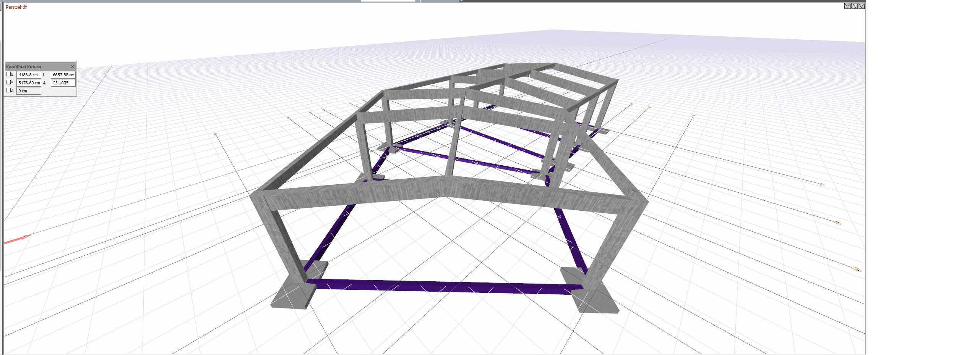Lock the Z coordinate checkbox

8,90
